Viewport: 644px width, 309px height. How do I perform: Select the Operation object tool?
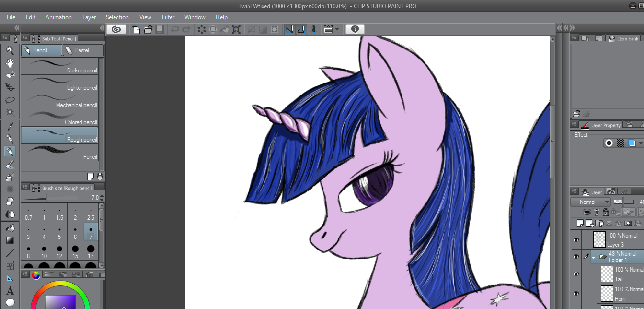pos(10,75)
